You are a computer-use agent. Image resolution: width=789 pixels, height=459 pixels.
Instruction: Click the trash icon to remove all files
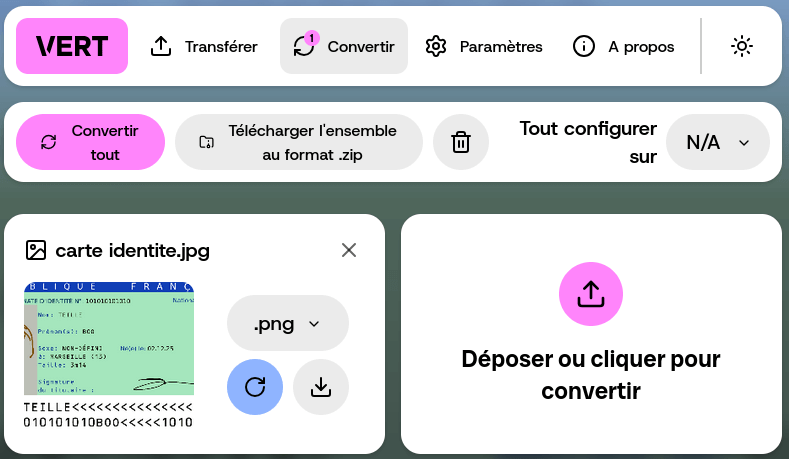[x=461, y=142]
